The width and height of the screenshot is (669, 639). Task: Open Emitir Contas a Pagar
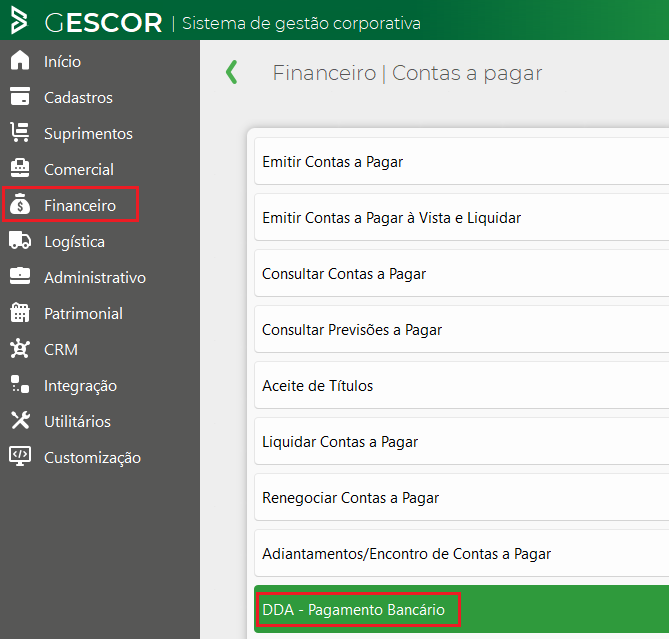point(332,162)
